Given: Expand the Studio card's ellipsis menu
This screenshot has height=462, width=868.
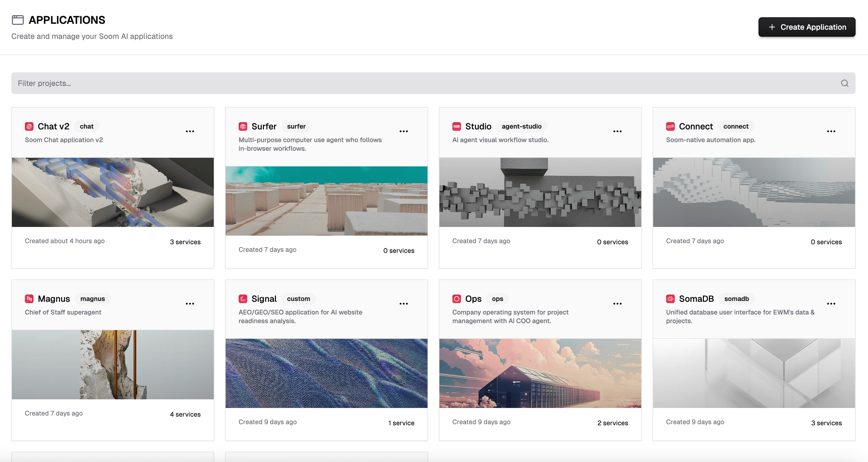Looking at the screenshot, I should 617,131.
